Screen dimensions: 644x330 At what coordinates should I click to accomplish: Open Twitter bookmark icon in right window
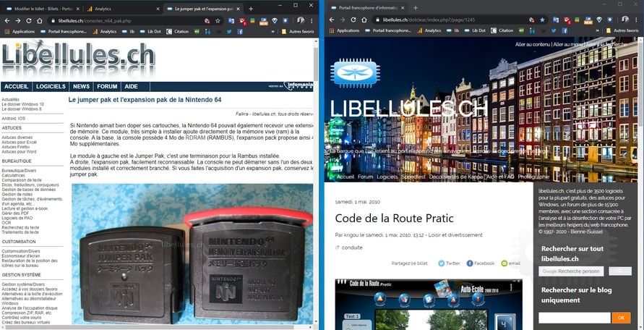click(554, 30)
